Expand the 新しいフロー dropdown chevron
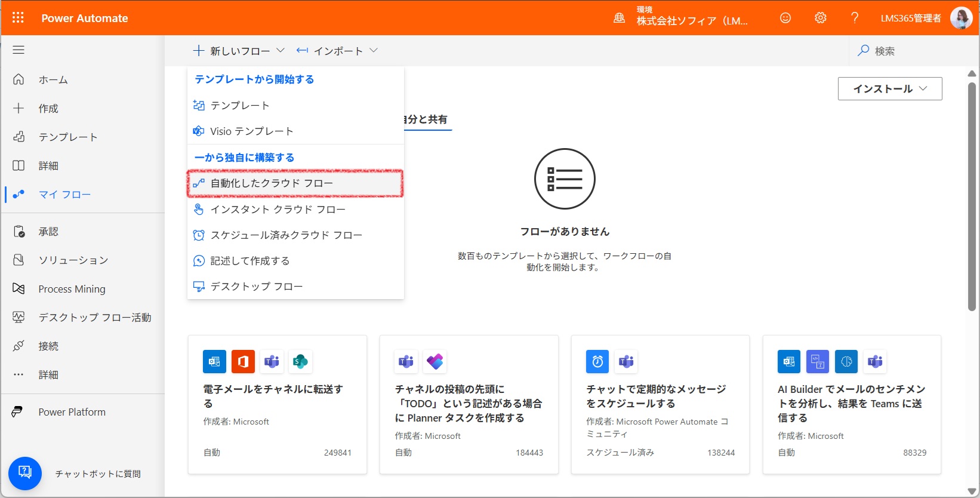 (281, 50)
